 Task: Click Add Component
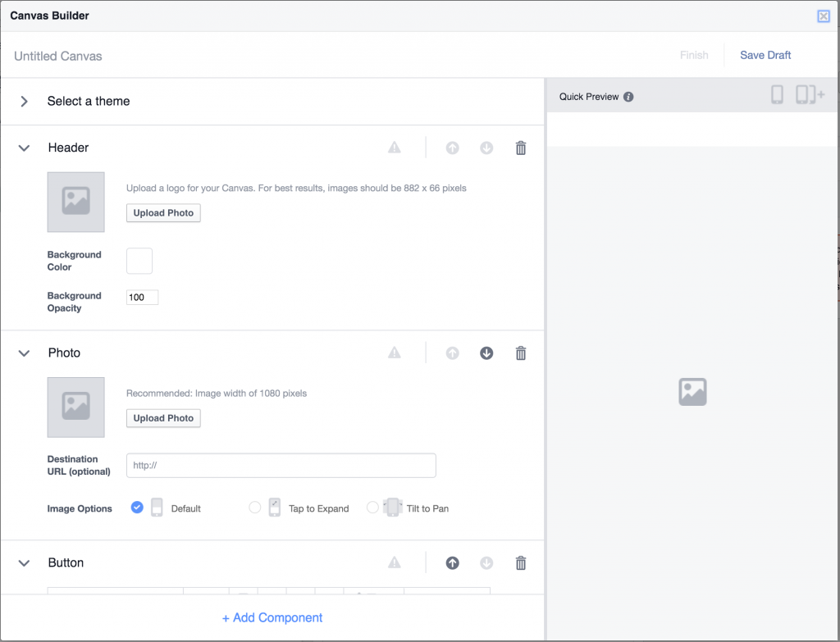[272, 617]
